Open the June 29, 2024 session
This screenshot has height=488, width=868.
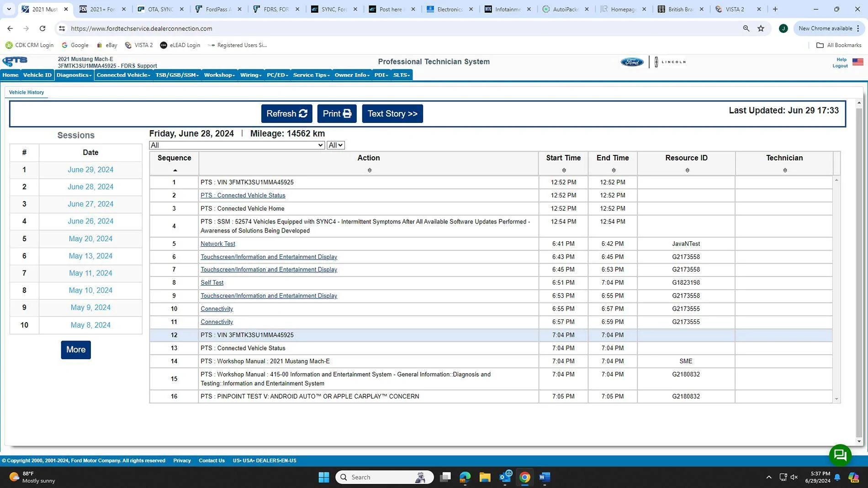(x=90, y=170)
